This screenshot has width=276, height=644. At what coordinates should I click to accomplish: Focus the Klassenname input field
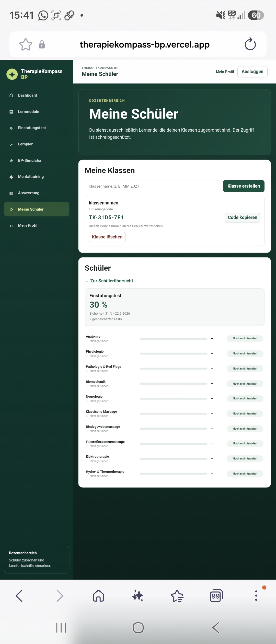152,186
